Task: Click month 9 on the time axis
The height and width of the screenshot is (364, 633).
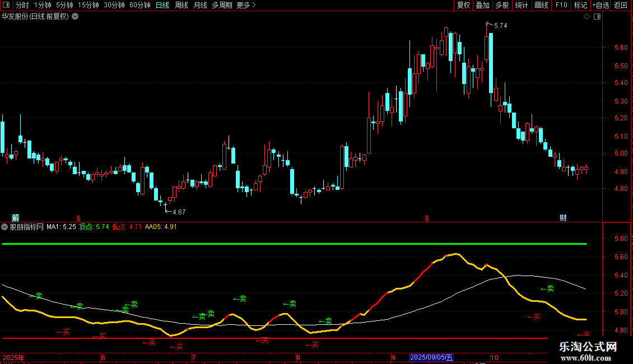Action: 393,357
